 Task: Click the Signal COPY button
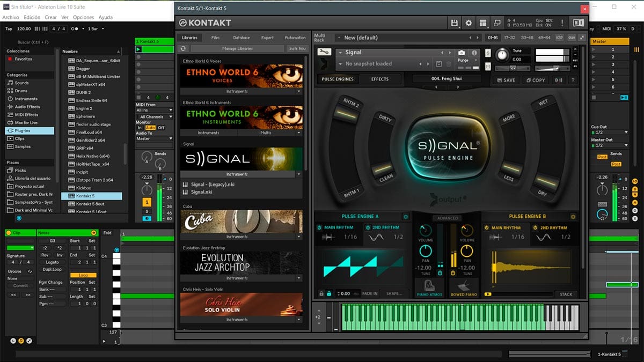tap(535, 80)
